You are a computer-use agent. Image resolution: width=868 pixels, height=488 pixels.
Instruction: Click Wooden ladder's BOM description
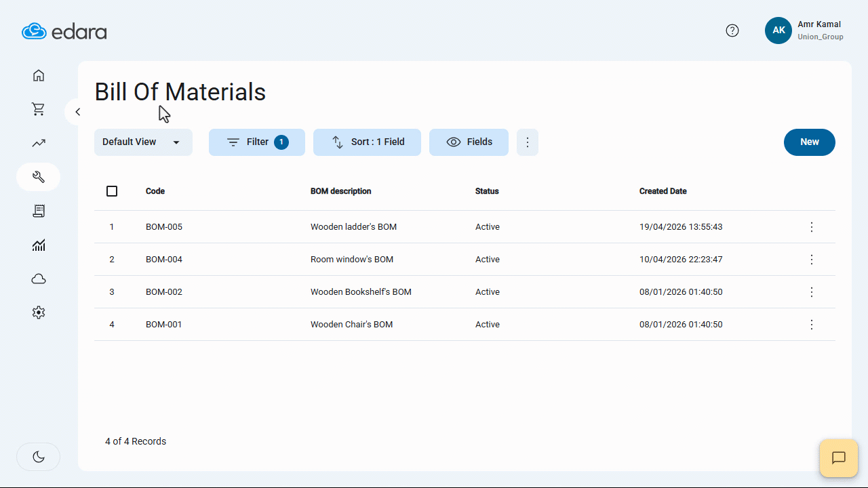click(353, 227)
